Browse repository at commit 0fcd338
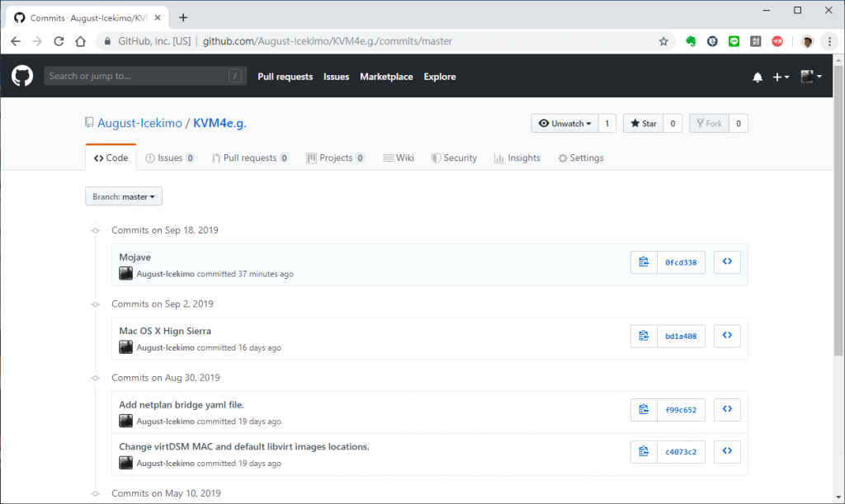Viewport: 845px width, 504px height. pyautogui.click(x=727, y=261)
